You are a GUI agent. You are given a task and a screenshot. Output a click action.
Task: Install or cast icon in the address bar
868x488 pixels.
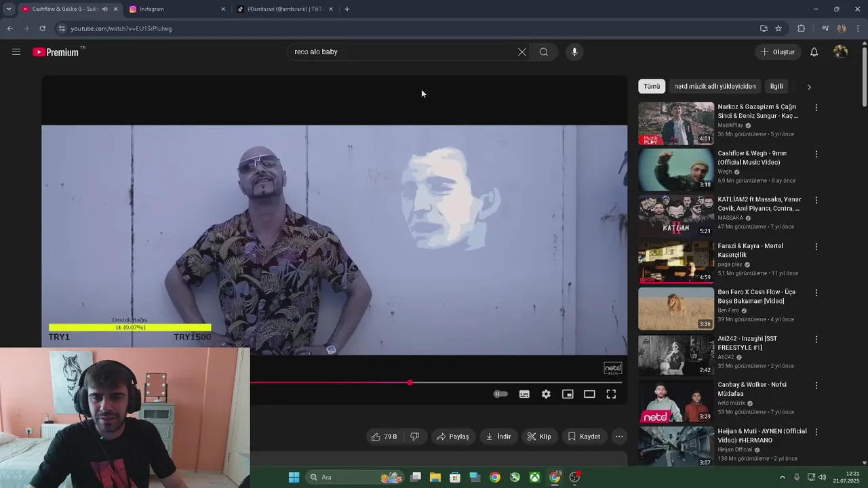pyautogui.click(x=764, y=28)
